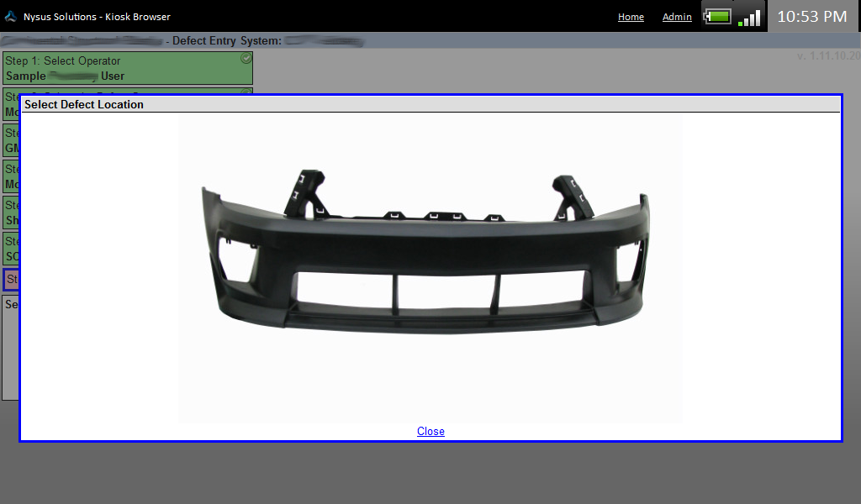This screenshot has width=861, height=504.
Task: Click the Nysus Solutions logo icon
Action: 11,17
